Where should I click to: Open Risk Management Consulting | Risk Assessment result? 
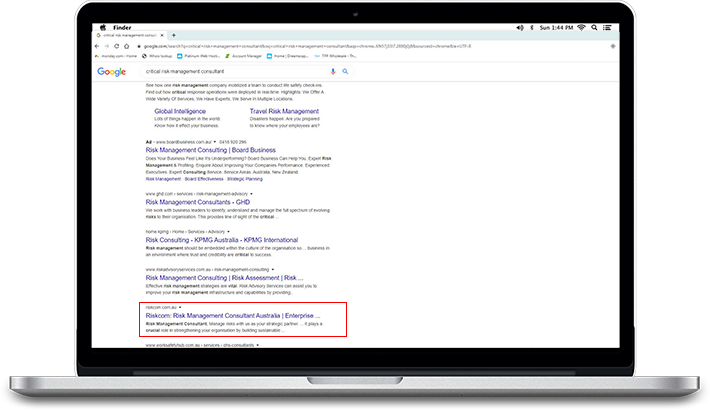click(x=224, y=278)
